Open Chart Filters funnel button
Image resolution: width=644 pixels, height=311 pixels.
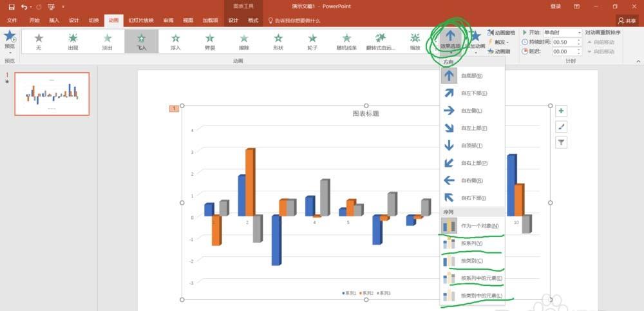561,142
